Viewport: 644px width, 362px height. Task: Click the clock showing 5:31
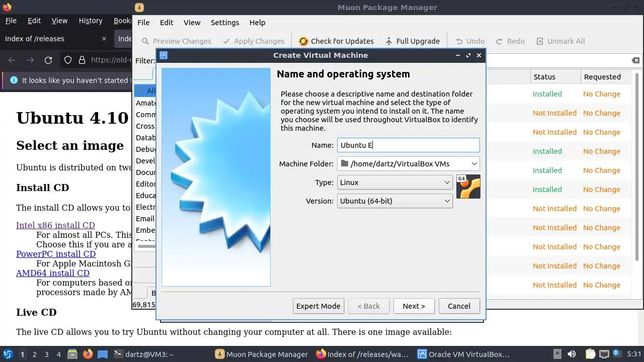(x=634, y=354)
